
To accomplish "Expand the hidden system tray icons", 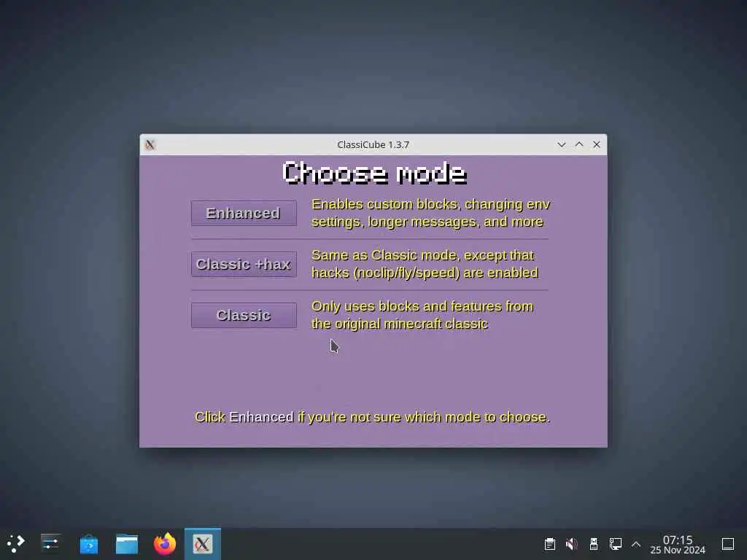I will click(x=636, y=544).
